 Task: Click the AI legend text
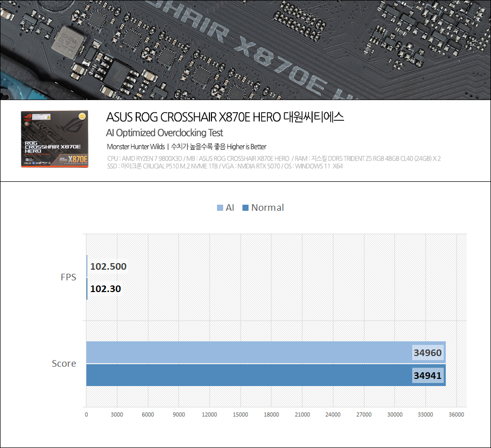tap(230, 208)
